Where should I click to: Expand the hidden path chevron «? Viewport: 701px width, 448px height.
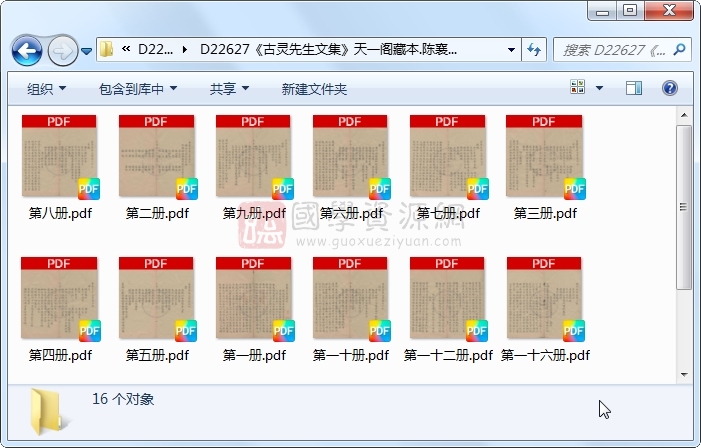pos(126,49)
